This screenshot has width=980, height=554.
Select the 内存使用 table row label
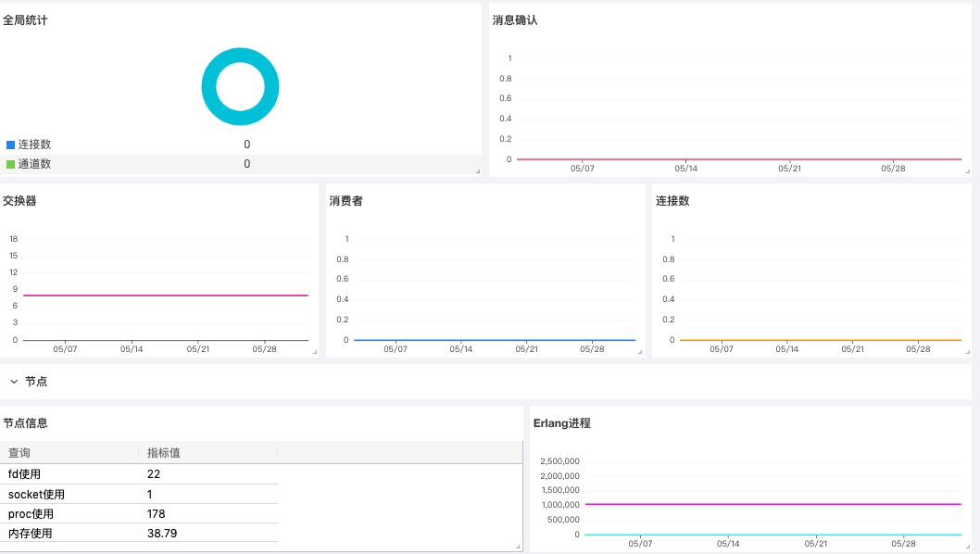click(x=30, y=534)
